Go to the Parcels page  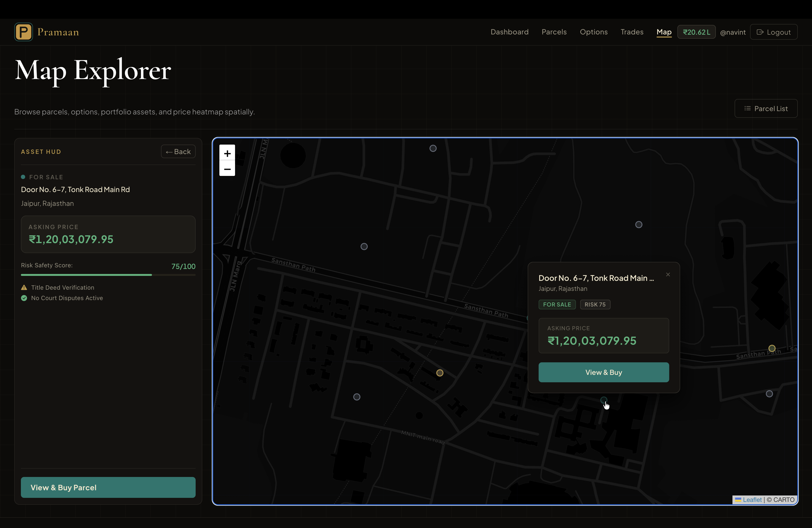click(554, 32)
